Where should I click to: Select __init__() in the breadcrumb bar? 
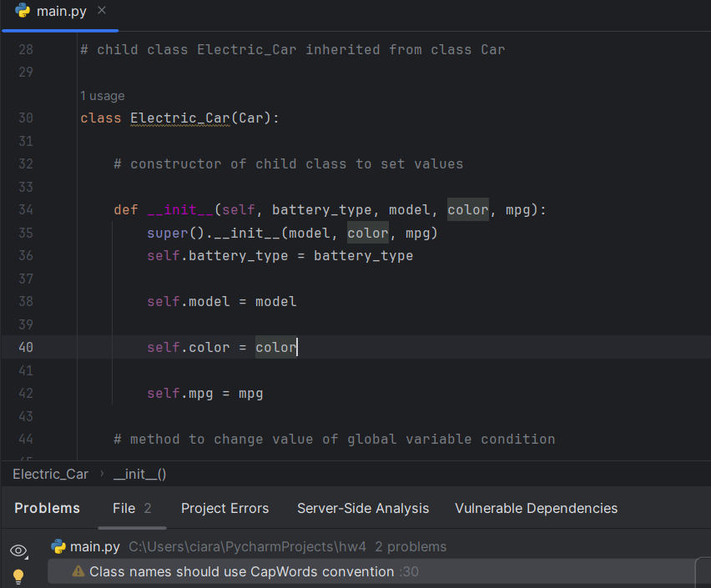[x=139, y=475]
